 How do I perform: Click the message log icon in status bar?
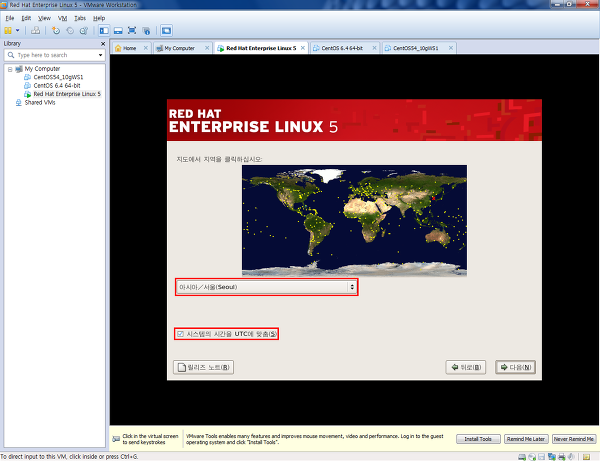click(x=586, y=457)
